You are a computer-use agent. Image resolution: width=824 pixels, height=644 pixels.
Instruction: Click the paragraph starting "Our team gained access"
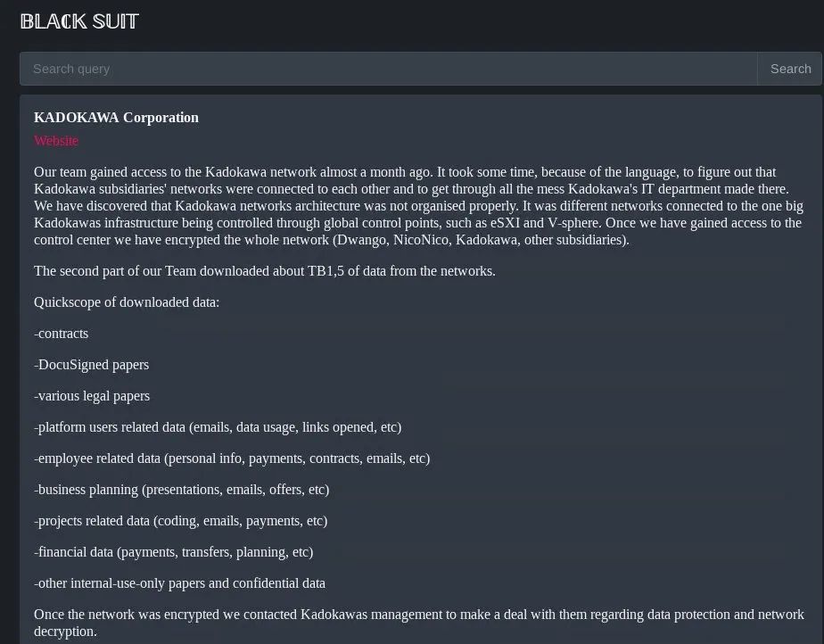tap(418, 206)
